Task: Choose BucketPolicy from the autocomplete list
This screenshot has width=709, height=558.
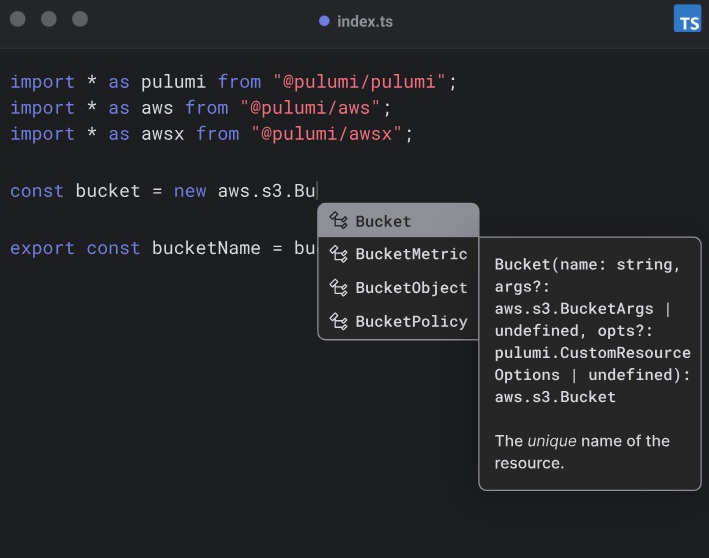Action: [398, 322]
